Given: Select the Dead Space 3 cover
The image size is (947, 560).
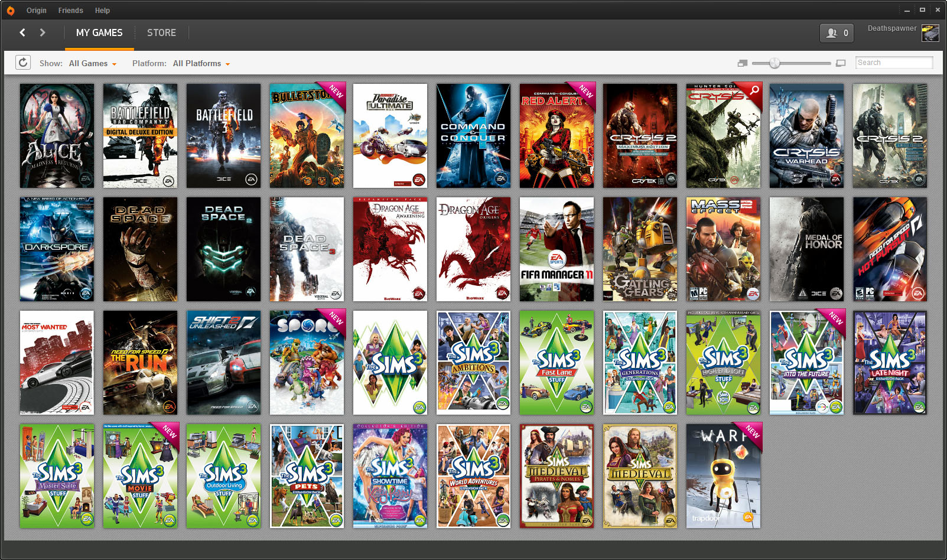Looking at the screenshot, I should (x=307, y=249).
